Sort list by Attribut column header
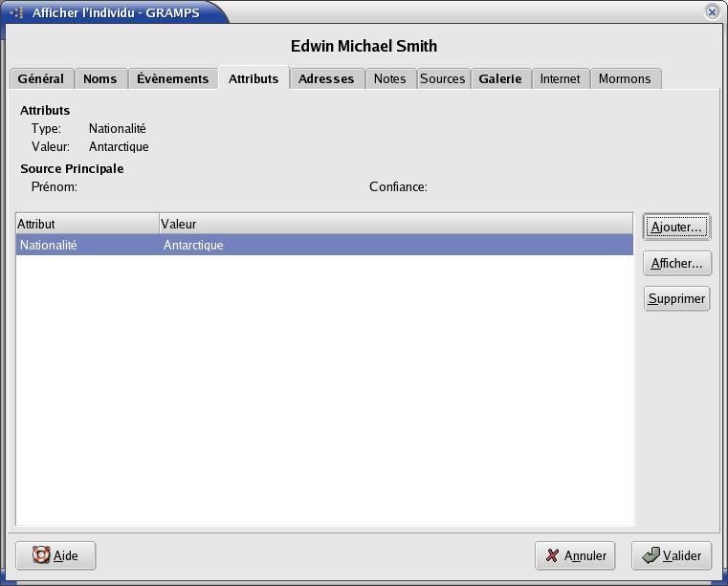Screen dimensions: 728x586 click(87, 224)
